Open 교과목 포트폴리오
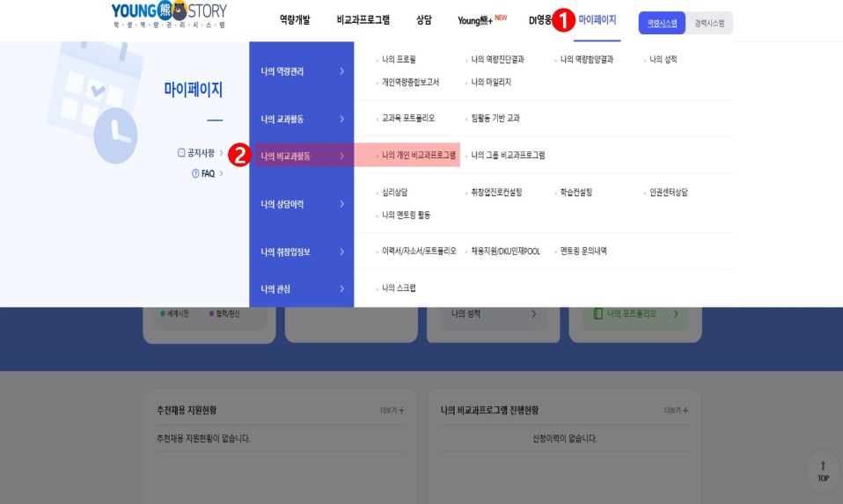The width and height of the screenshot is (843, 504). point(408,118)
